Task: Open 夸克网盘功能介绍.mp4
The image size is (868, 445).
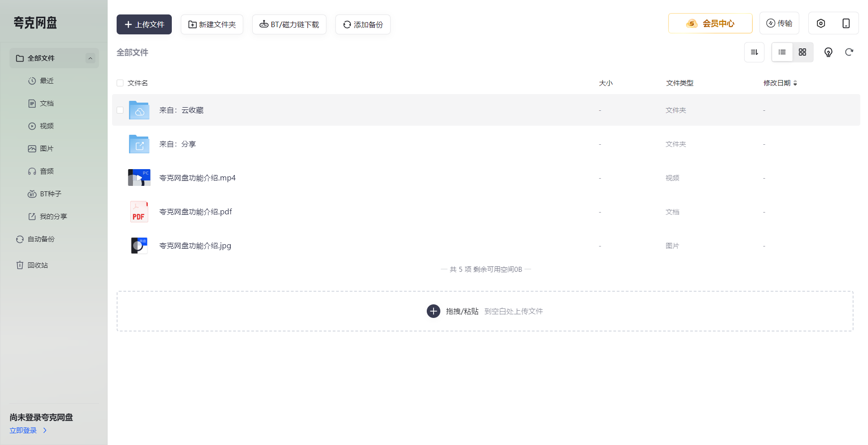Action: (x=197, y=178)
